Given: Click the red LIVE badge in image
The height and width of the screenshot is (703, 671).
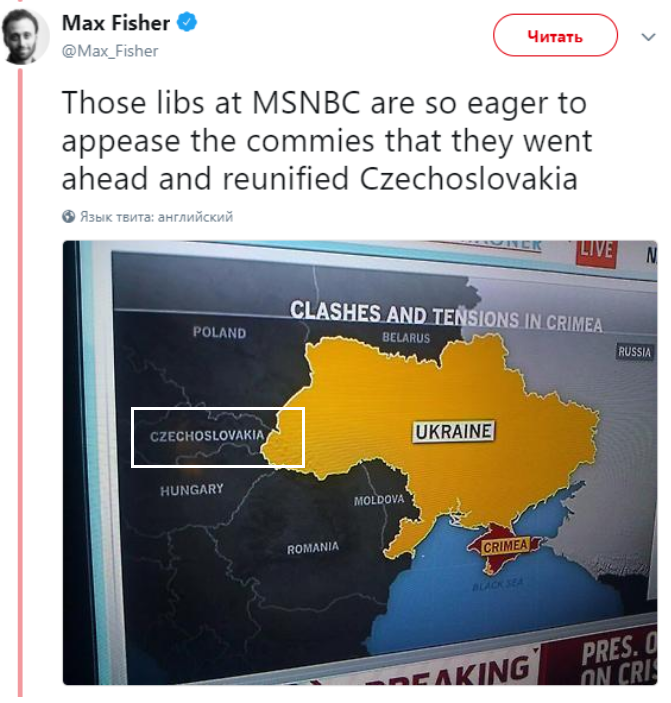Looking at the screenshot, I should (x=597, y=249).
